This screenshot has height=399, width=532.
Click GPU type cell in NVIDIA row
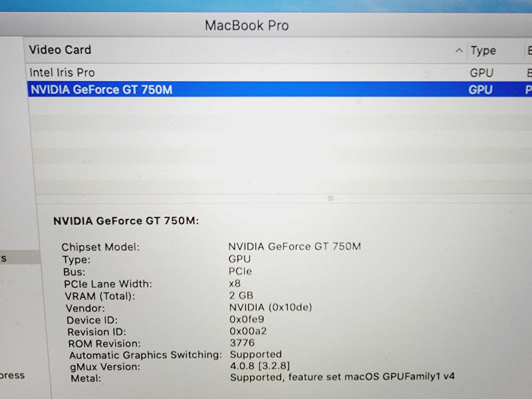point(480,90)
